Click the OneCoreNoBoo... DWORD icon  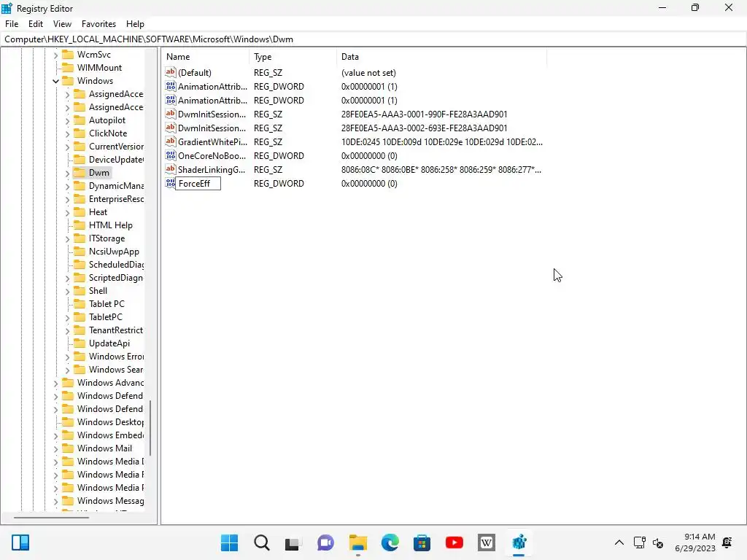pos(171,155)
